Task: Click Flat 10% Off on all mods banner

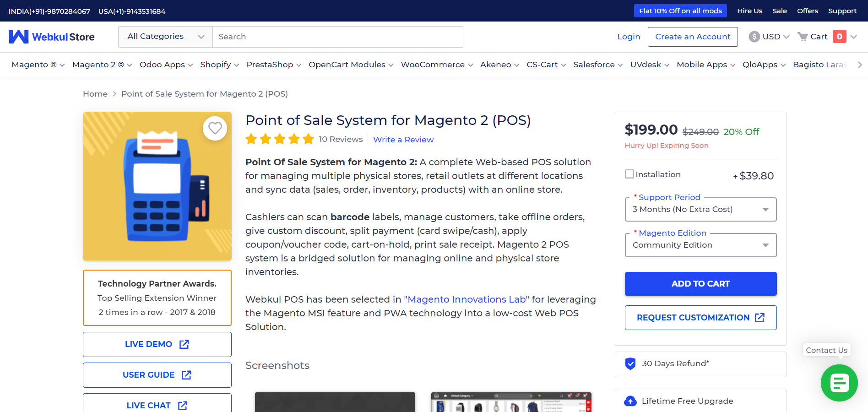Action: [x=680, y=11]
